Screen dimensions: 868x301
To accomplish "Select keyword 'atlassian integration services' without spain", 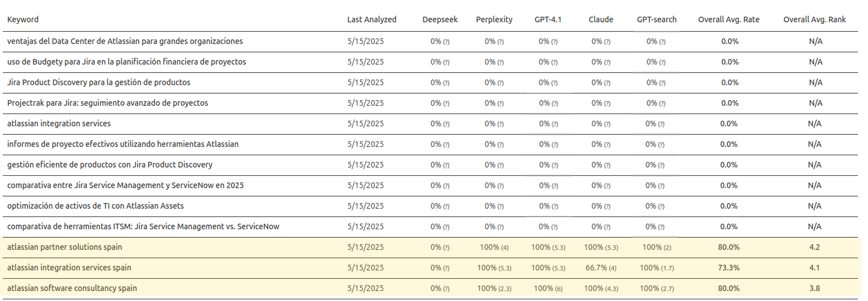I will 59,124.
